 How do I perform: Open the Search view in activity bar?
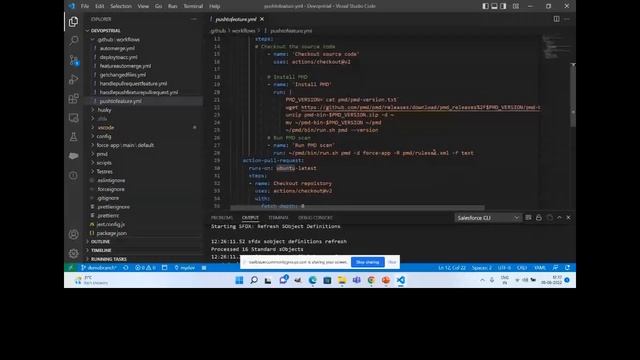point(73,40)
